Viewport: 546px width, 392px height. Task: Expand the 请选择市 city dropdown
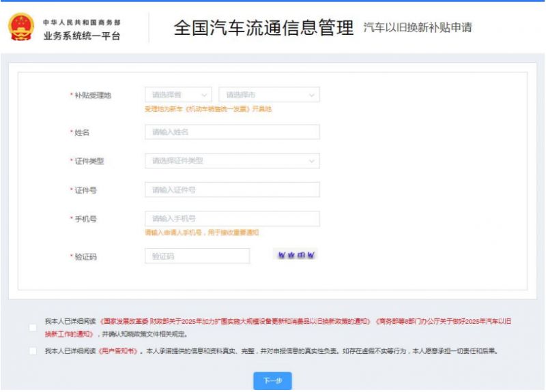click(269, 95)
